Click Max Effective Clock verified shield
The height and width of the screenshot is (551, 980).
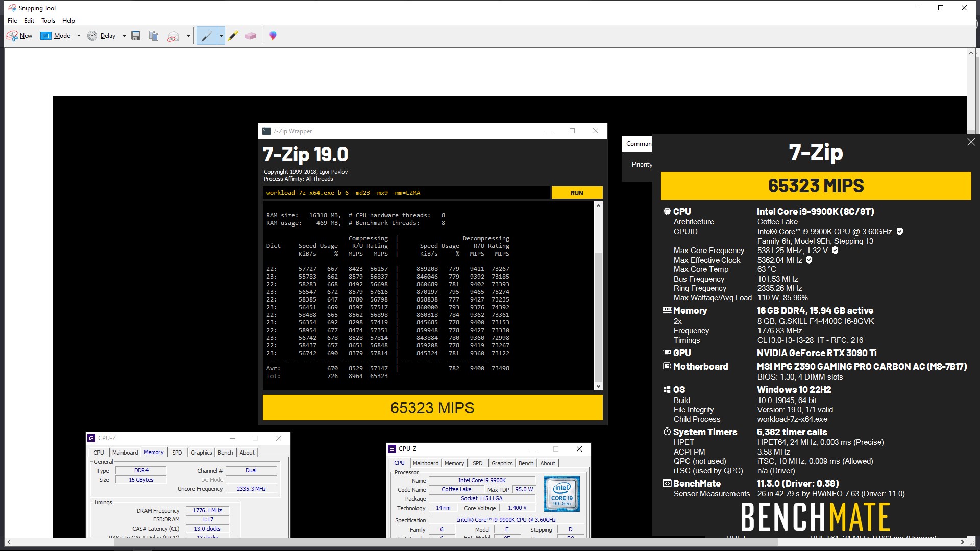pyautogui.click(x=809, y=260)
